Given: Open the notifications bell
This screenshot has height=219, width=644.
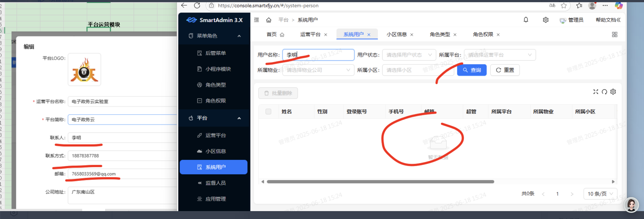Looking at the screenshot, I should pos(526,20).
